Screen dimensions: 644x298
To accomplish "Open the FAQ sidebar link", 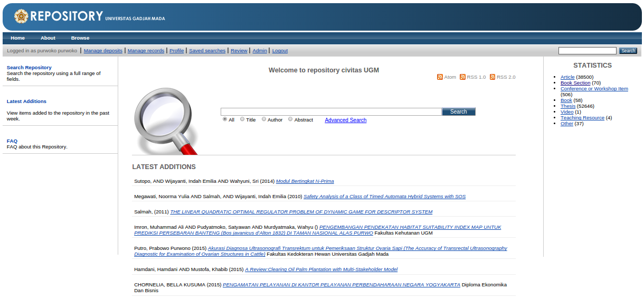I will click(12, 141).
